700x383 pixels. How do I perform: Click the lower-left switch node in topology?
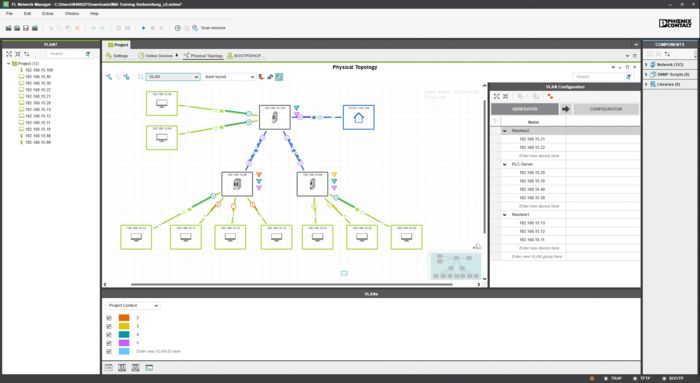coord(237,184)
